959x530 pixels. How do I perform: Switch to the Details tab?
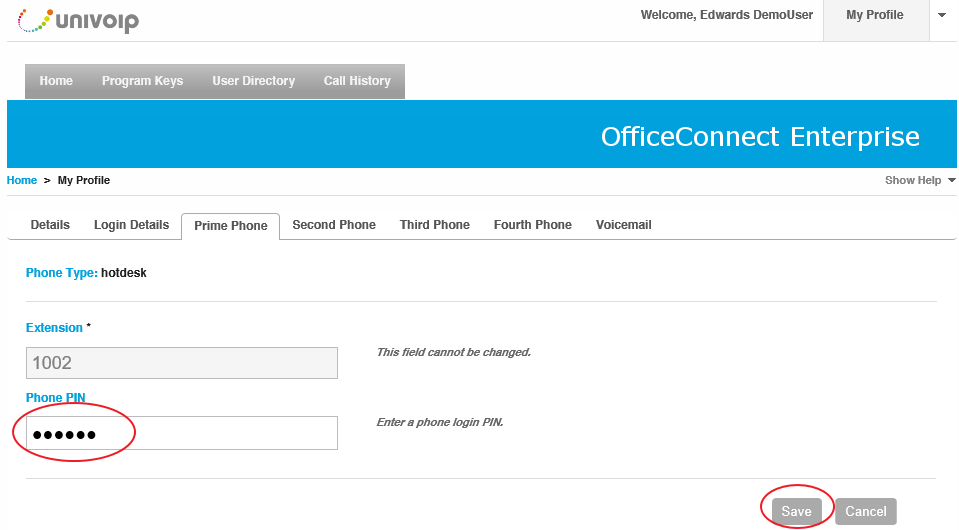50,225
